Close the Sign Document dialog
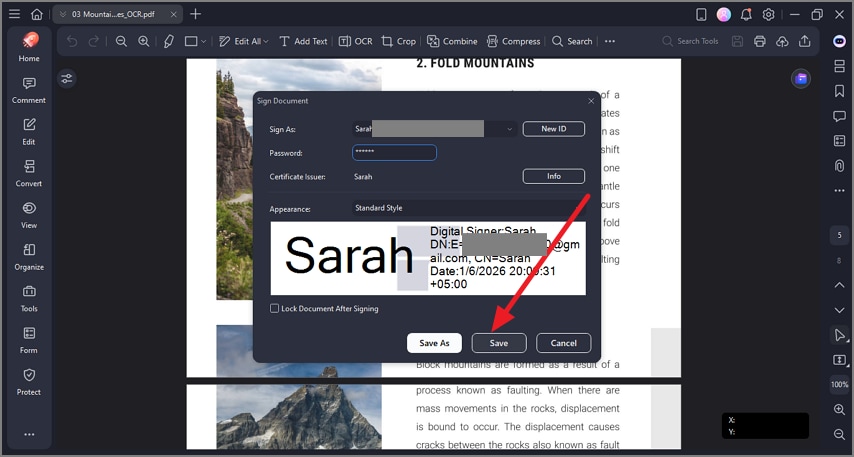 point(591,101)
